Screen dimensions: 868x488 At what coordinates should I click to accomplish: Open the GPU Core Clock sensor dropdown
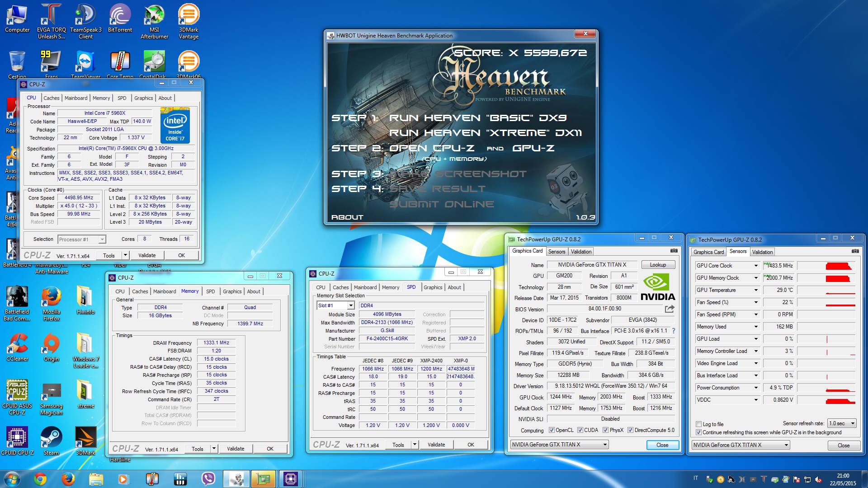pyautogui.click(x=756, y=266)
